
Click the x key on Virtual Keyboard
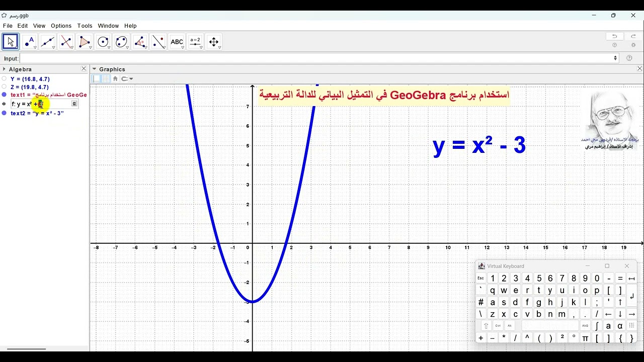tap(504, 314)
